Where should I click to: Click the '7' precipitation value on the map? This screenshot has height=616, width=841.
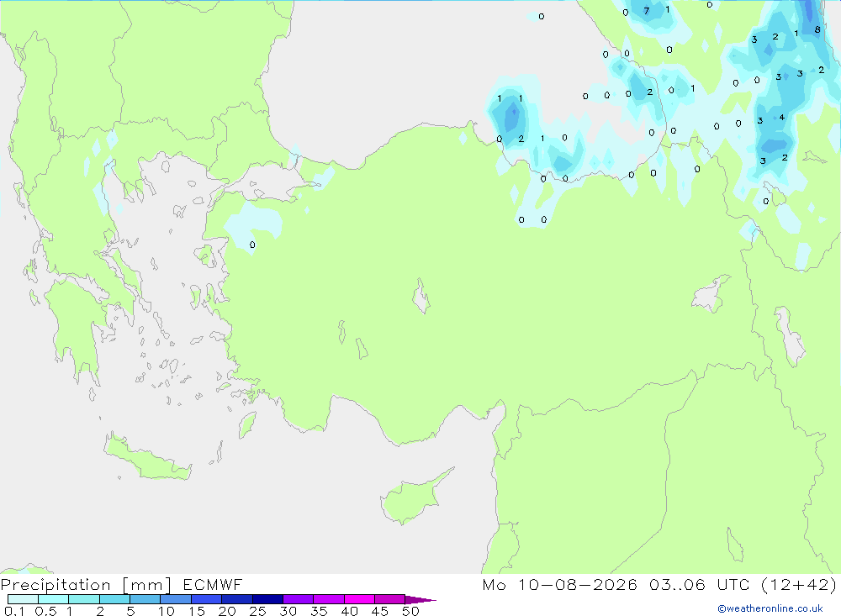646,11
